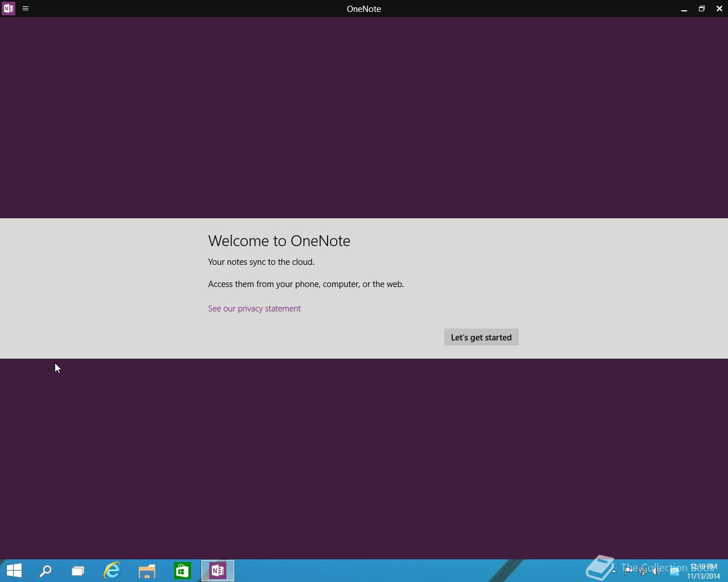Viewport: 728px width, 582px height.
Task: Open the volume speaker tray icon
Action: (656, 571)
